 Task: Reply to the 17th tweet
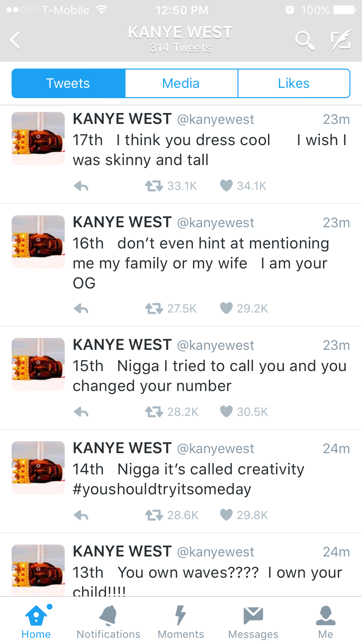pyautogui.click(x=81, y=186)
